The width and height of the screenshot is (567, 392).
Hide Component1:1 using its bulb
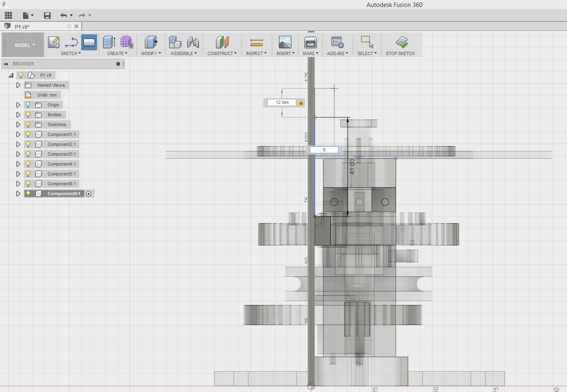[28, 134]
